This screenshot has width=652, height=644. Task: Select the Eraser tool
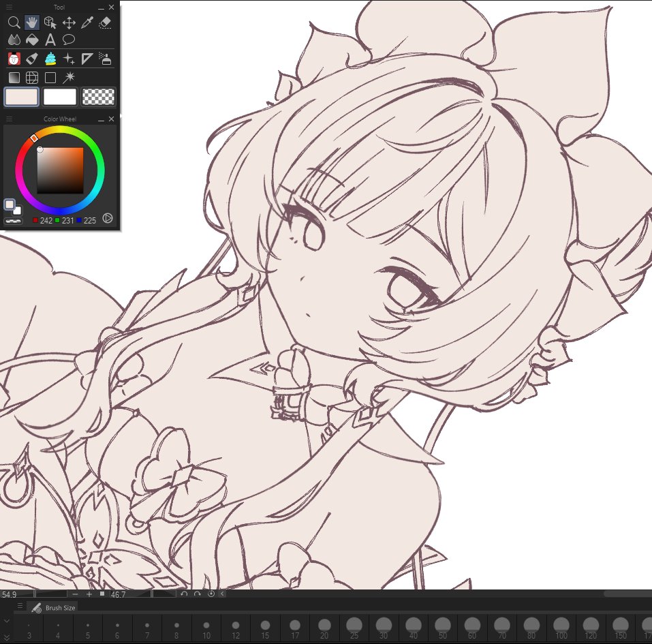point(105,22)
